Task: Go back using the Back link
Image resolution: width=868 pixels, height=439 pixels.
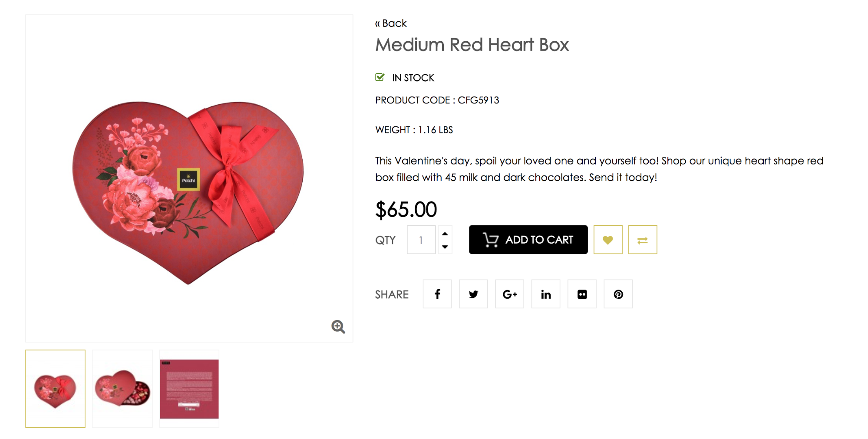Action: click(x=391, y=23)
